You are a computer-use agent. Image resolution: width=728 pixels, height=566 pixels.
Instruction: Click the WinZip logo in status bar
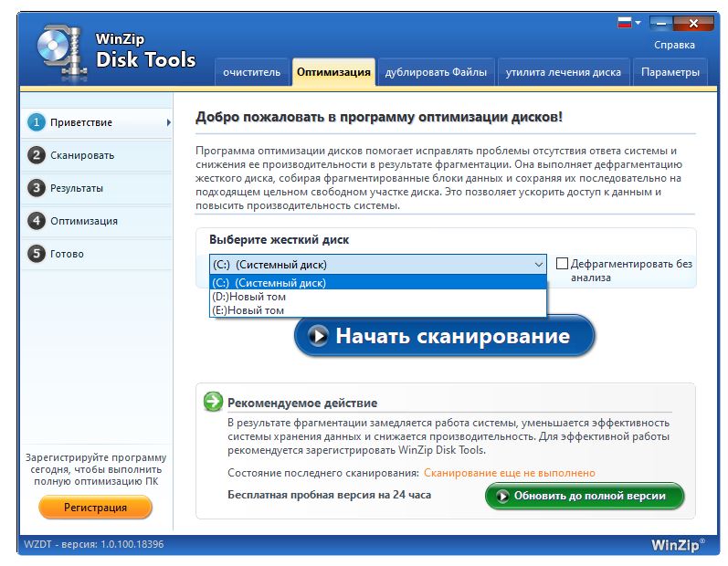point(678,545)
